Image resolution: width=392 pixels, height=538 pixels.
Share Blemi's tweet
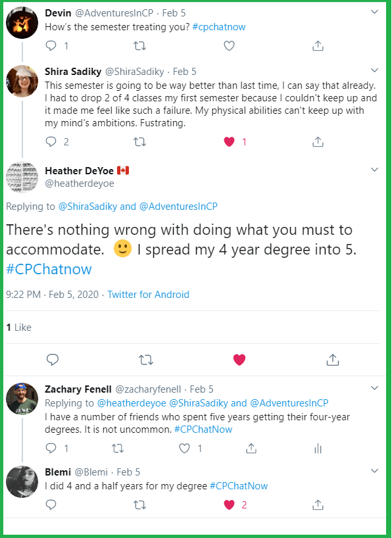point(318,504)
